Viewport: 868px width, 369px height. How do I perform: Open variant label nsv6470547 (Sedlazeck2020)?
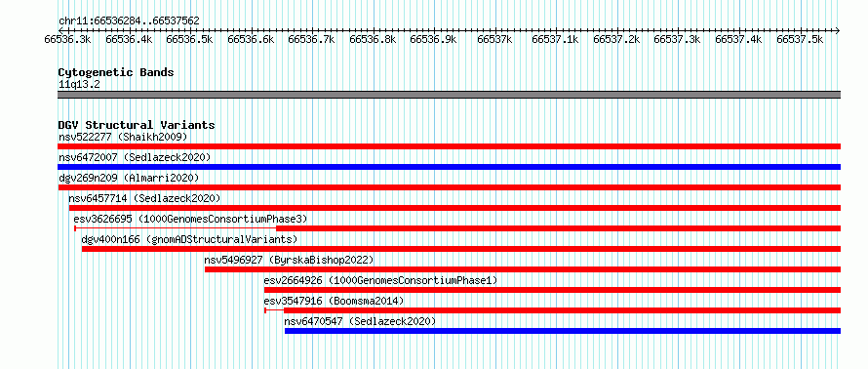pos(360,321)
